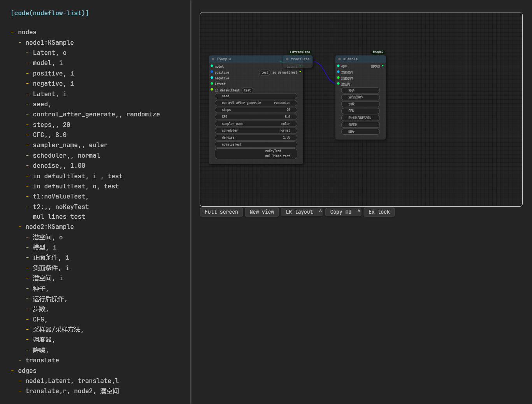Click the model input port dot
Screen dimensions: 532x404
(x=212, y=66)
